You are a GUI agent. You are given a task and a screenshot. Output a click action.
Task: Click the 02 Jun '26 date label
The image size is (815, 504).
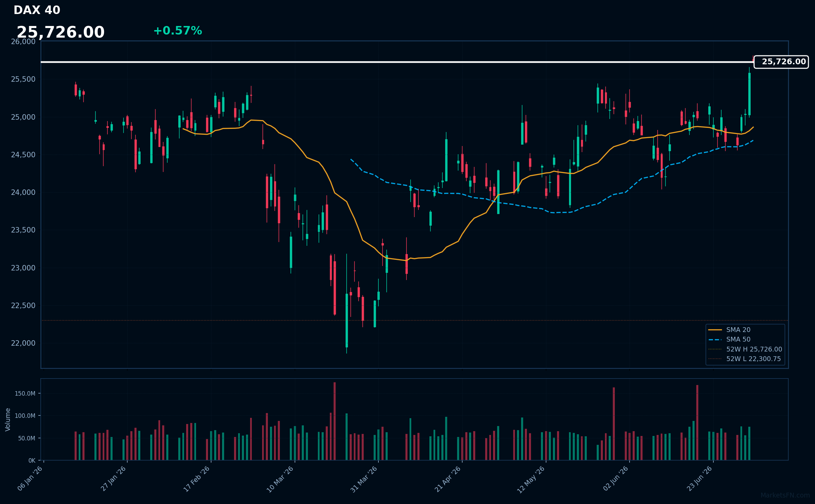tap(616, 479)
